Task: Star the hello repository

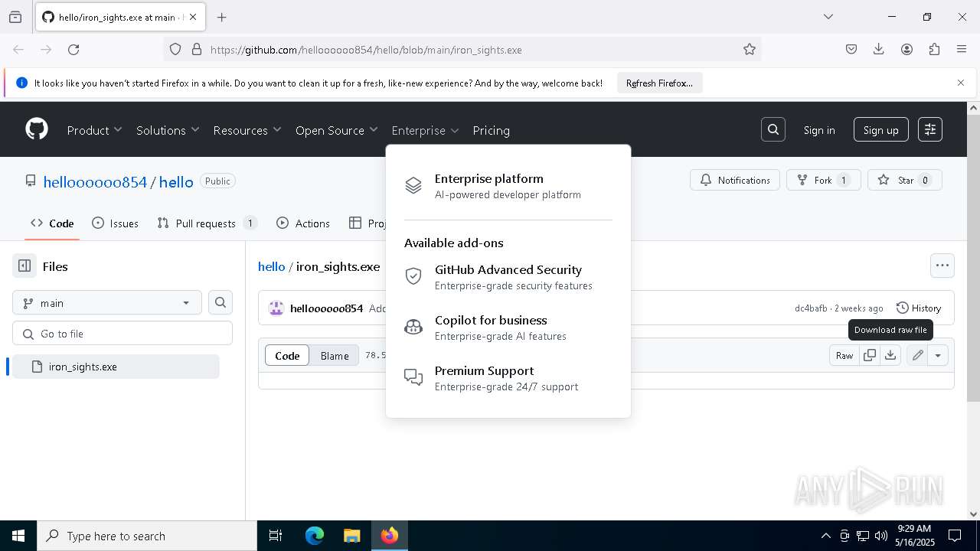Action: (905, 180)
